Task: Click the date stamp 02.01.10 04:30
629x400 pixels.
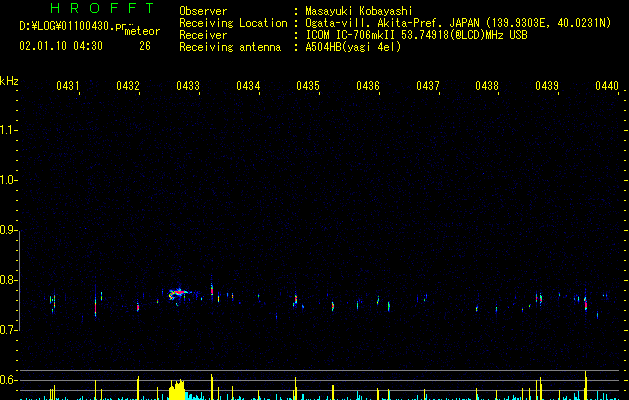Action: pos(61,46)
